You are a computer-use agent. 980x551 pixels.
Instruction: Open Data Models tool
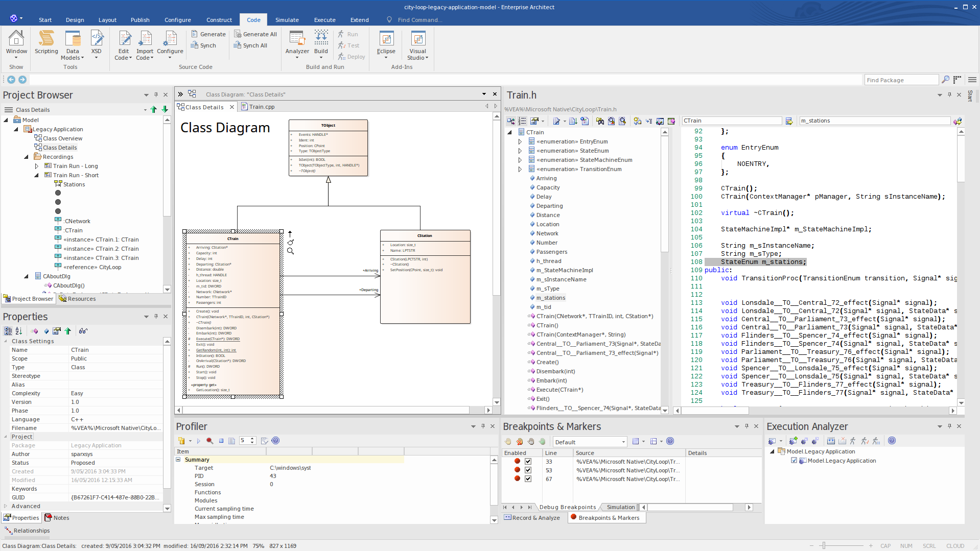[73, 45]
